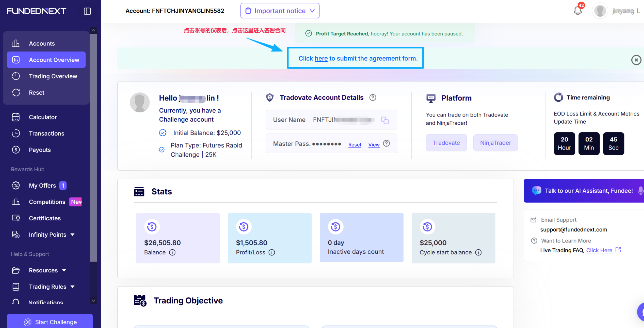Click sidebar scroll up arrow

tap(93, 30)
